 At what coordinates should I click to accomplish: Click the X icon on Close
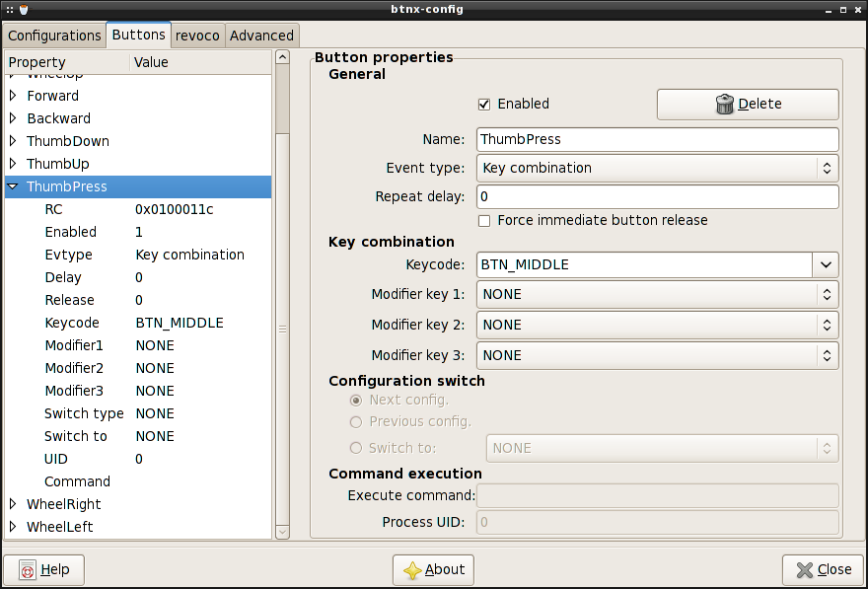point(804,569)
